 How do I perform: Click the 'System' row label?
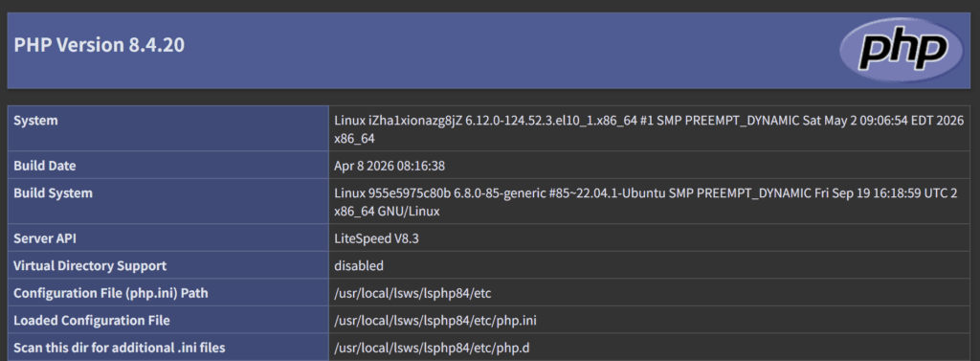35,120
